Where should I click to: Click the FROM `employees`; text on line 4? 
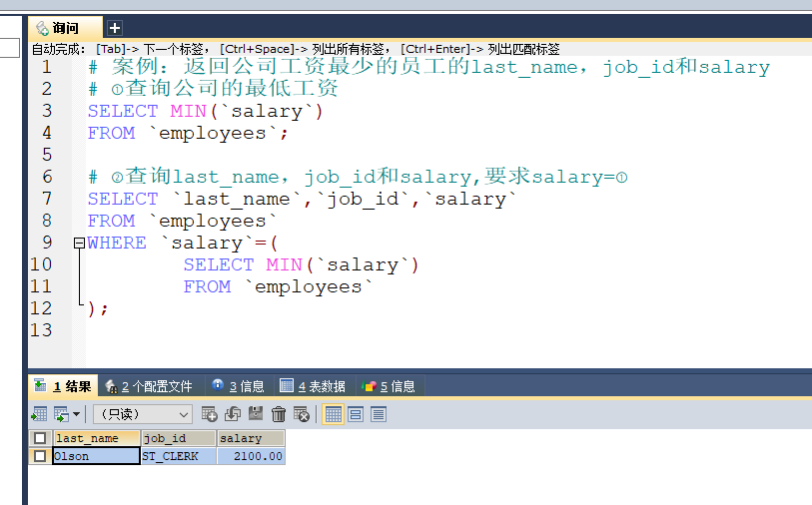188,134
